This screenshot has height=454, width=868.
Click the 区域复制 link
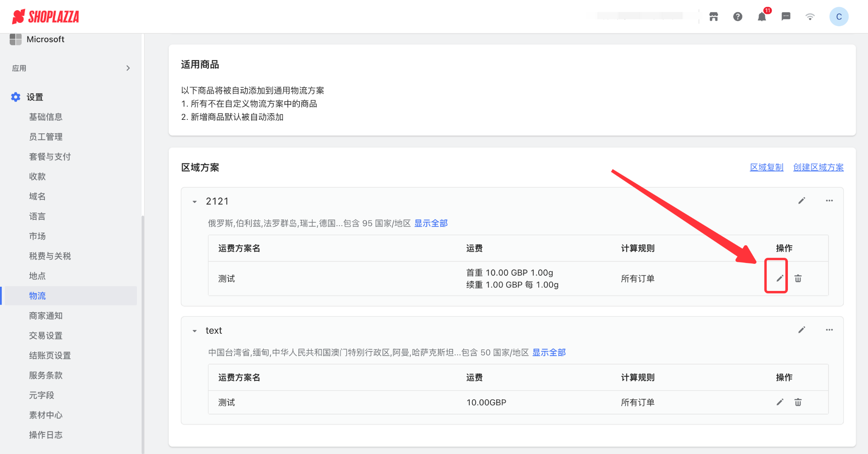click(766, 167)
